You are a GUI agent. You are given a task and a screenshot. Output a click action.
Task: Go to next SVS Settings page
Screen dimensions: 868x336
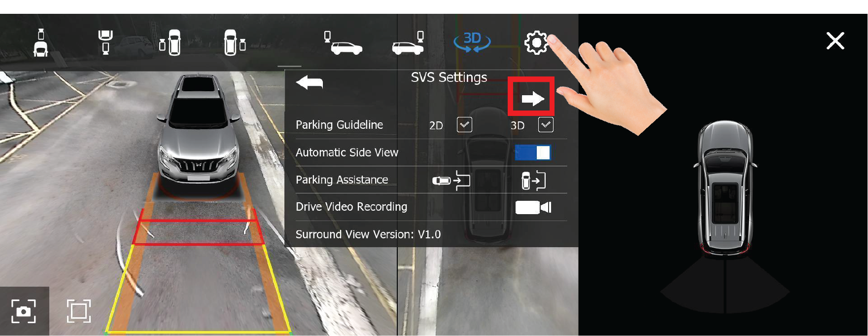click(x=532, y=99)
